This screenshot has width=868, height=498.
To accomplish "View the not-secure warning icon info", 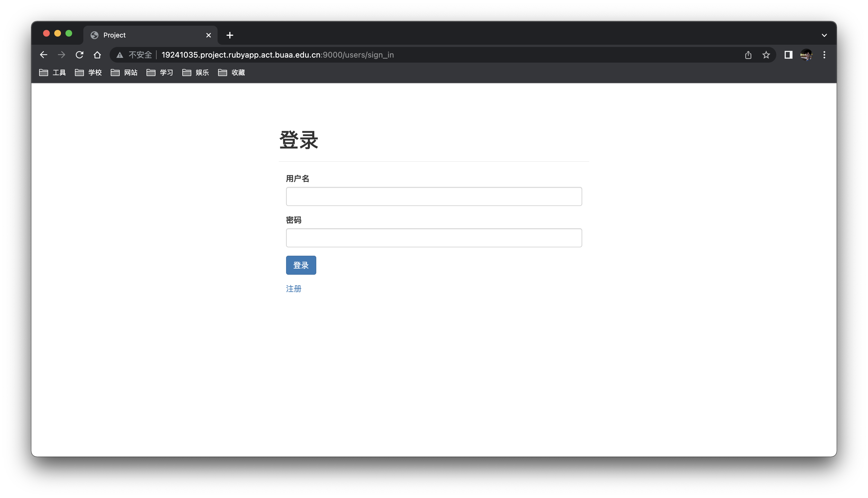I will point(120,55).
